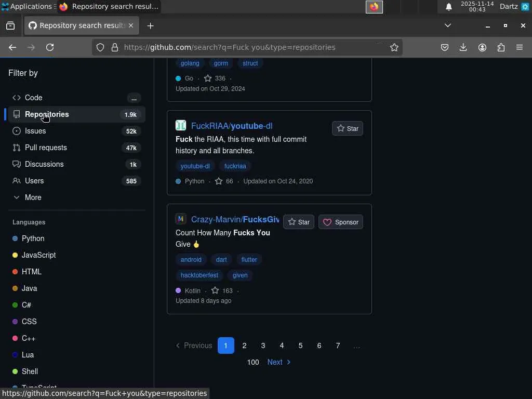Open the tracking protection shield icon
This screenshot has width=532, height=399.
(100, 47)
